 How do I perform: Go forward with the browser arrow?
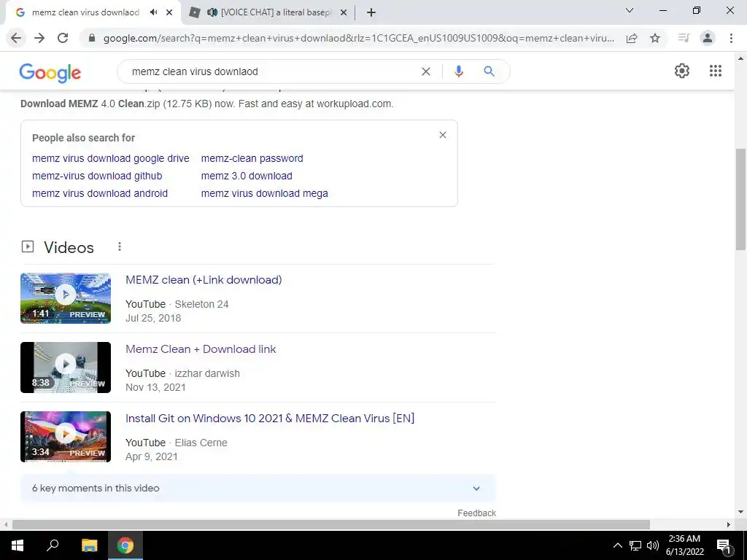[x=39, y=38]
